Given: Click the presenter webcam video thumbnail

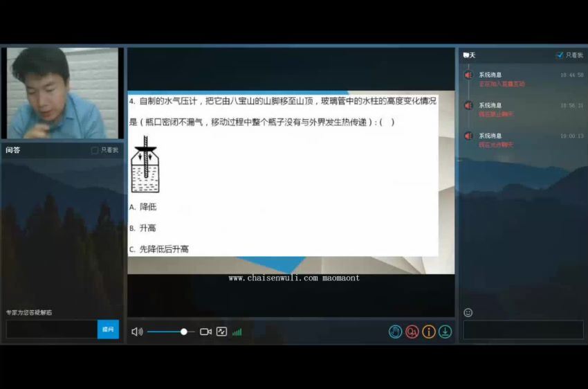Looking at the screenshot, I should click(62, 93).
